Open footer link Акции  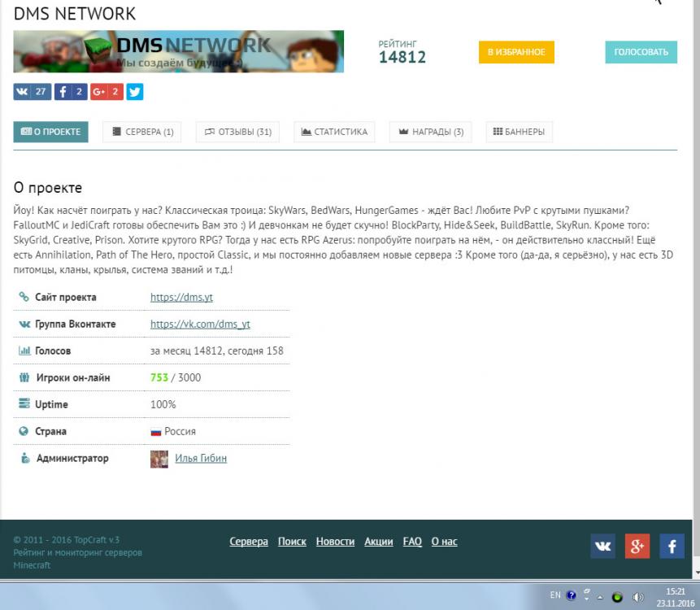[379, 541]
